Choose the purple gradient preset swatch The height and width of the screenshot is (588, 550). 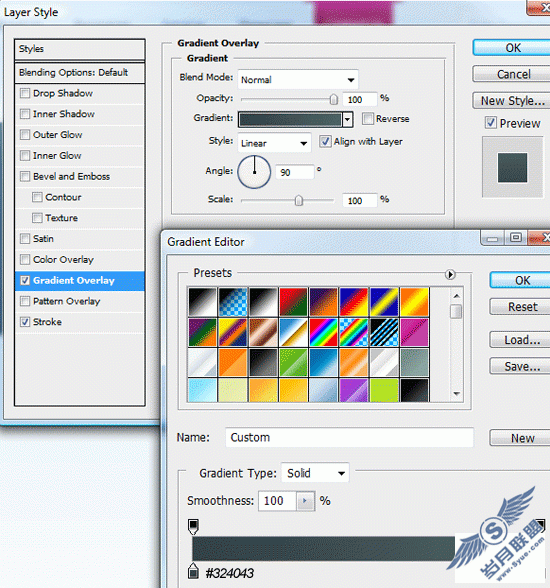354,390
